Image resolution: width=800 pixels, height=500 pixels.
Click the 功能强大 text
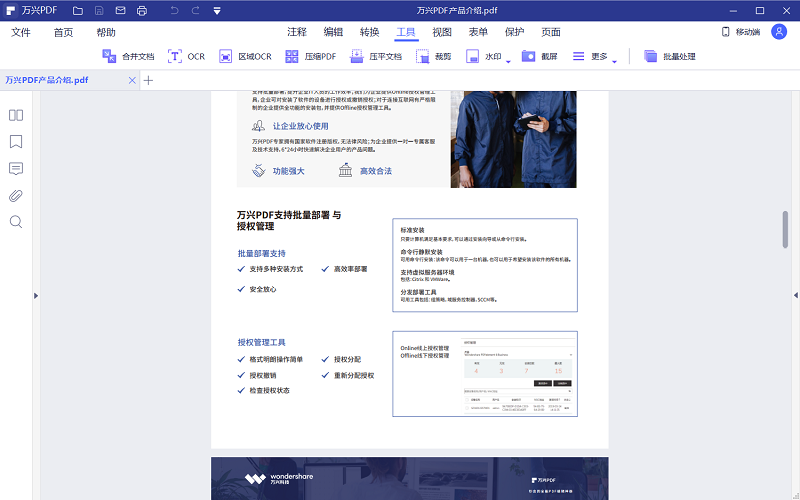point(288,171)
